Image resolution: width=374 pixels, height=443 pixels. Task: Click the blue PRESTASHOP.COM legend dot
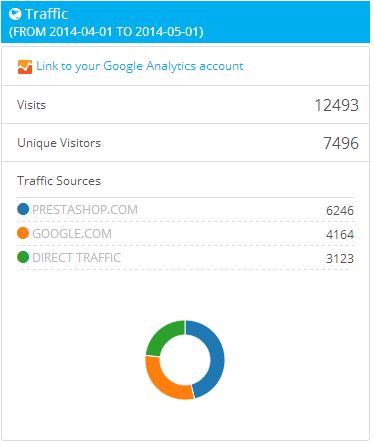pyautogui.click(x=23, y=209)
